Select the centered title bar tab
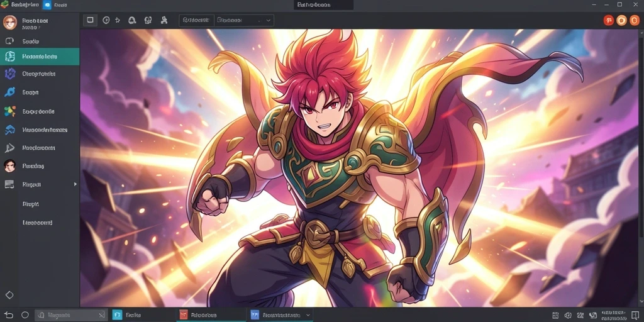This screenshot has height=322, width=644. click(324, 5)
